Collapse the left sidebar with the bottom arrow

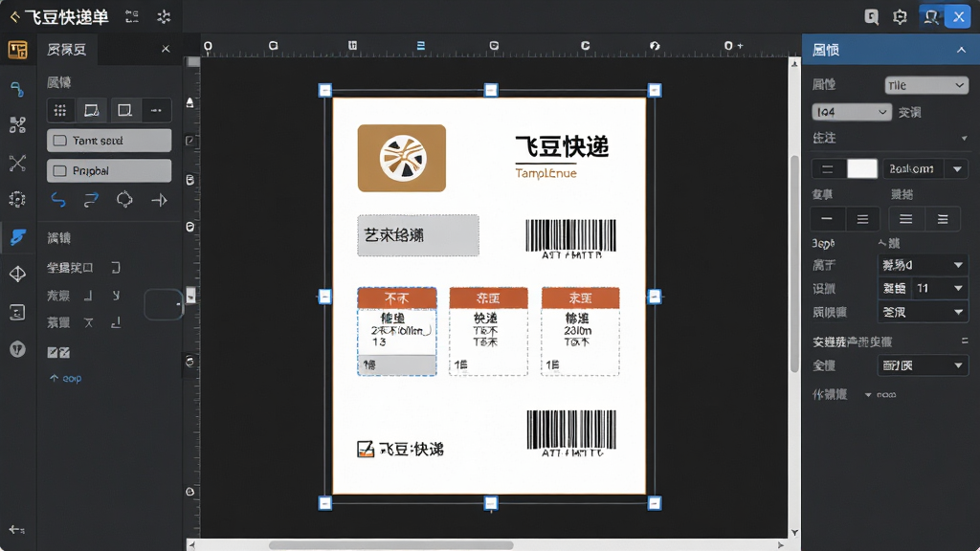click(17, 530)
